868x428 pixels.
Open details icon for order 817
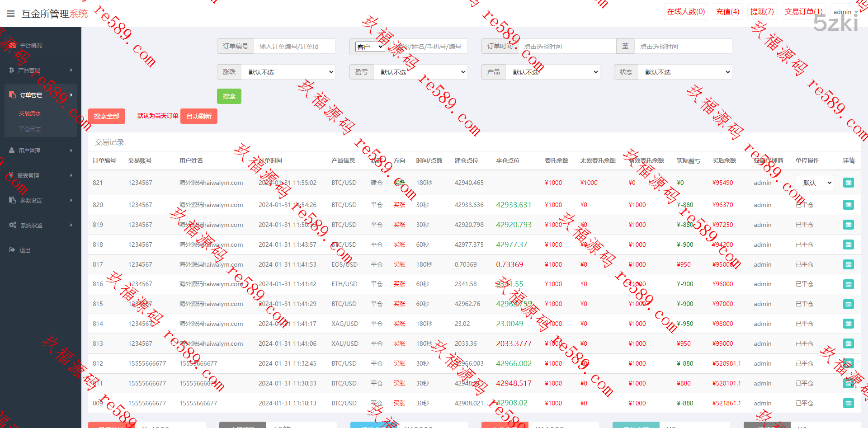[848, 264]
